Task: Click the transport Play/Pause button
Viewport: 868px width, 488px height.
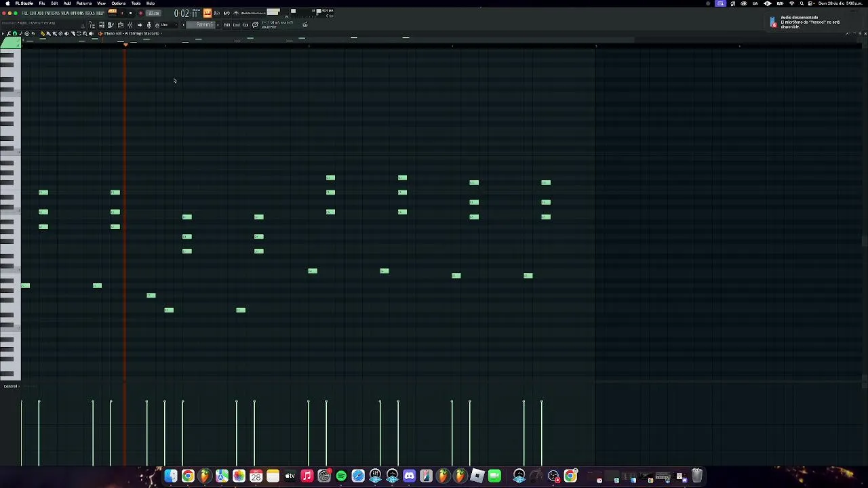Action: 121,13
